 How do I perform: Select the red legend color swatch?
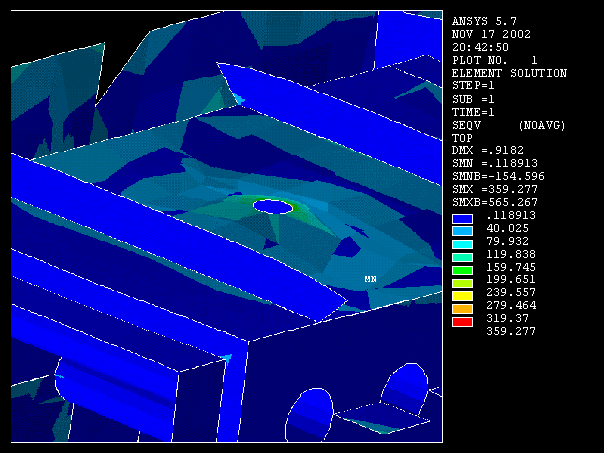pos(462,319)
